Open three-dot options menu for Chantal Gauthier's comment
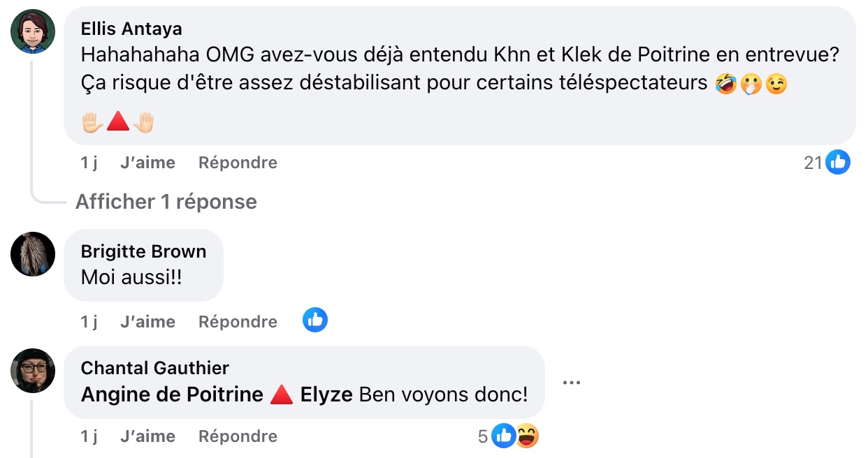The image size is (868, 458). pos(572,383)
